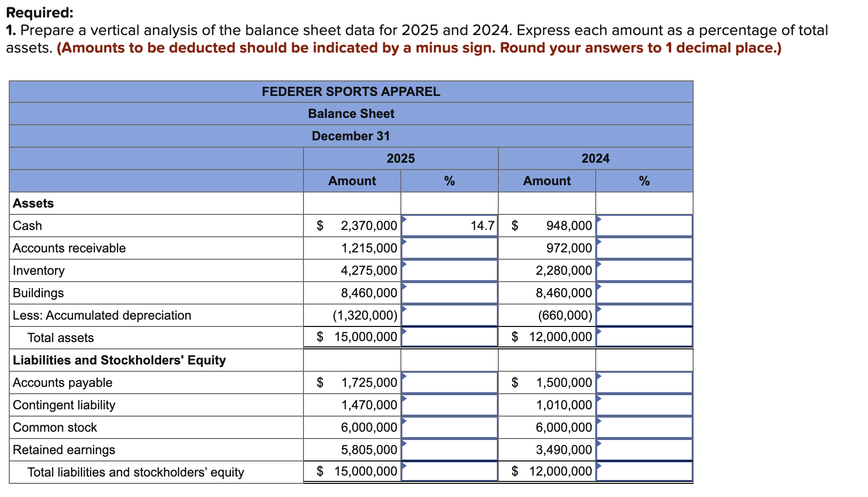Select the 2025 percent field for Accounts receivable
868x497 pixels.
[x=450, y=248]
